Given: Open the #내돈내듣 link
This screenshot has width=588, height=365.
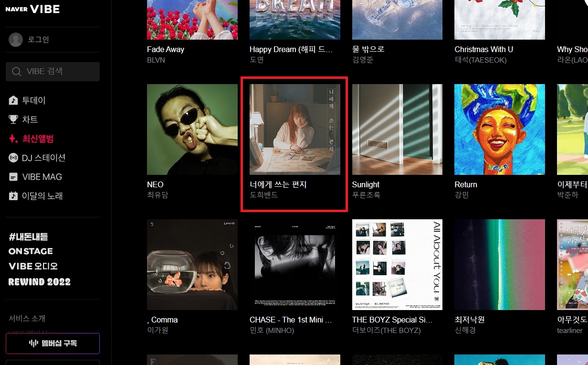Looking at the screenshot, I should tap(28, 236).
